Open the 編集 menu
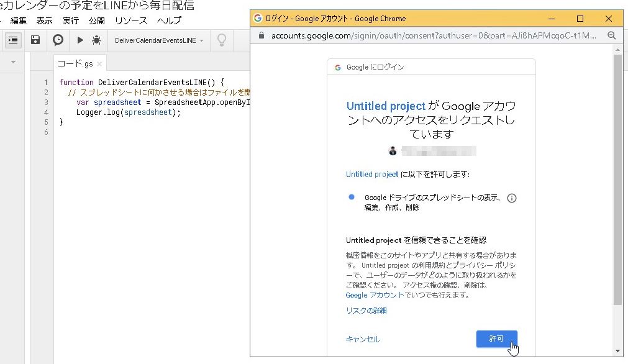 [19, 20]
